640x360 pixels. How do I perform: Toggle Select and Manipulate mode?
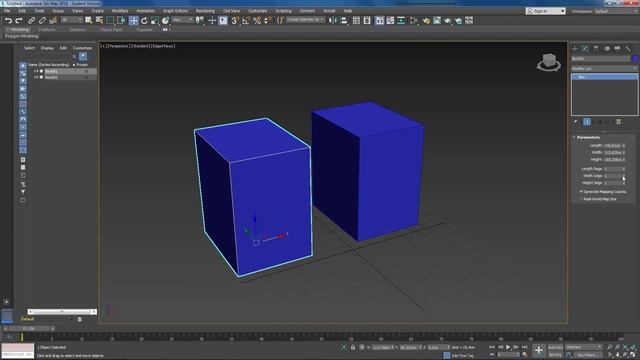coord(212,20)
